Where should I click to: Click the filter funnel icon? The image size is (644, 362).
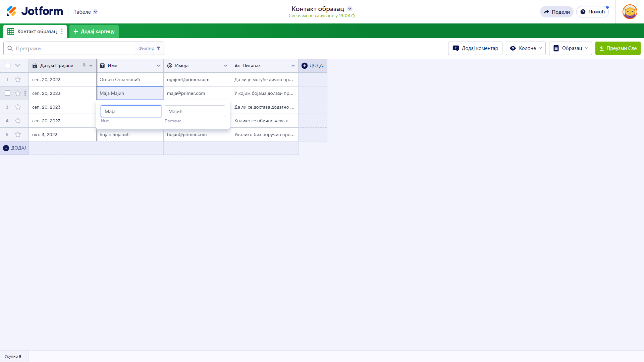(159, 48)
